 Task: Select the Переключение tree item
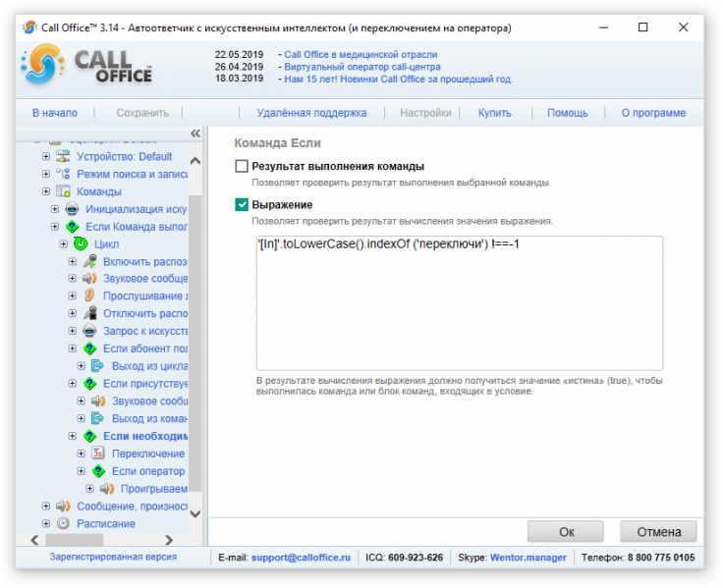[x=148, y=454]
